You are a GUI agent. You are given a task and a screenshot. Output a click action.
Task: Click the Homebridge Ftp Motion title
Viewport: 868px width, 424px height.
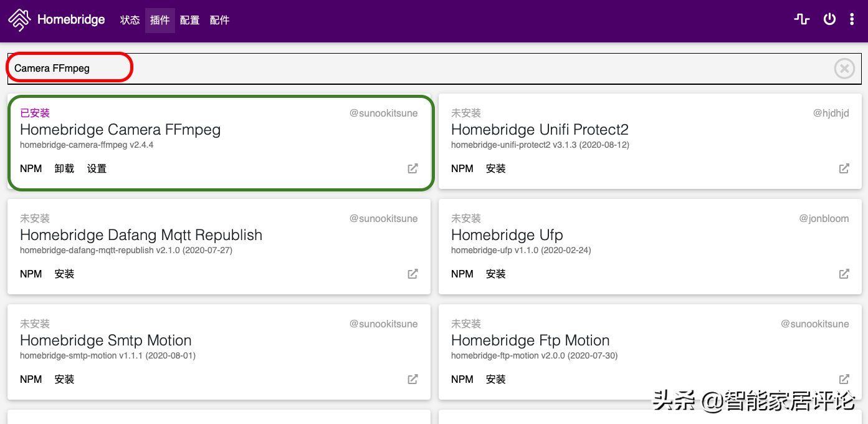tap(530, 340)
